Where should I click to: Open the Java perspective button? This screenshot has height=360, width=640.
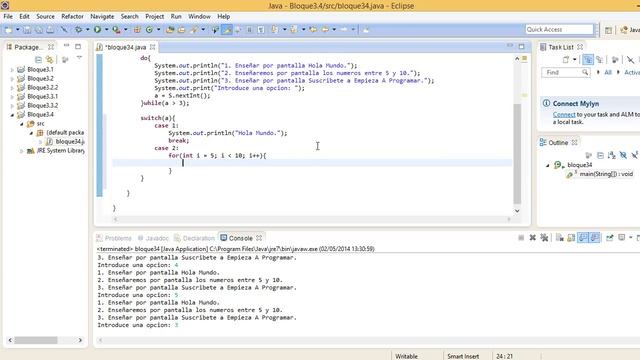(x=629, y=30)
